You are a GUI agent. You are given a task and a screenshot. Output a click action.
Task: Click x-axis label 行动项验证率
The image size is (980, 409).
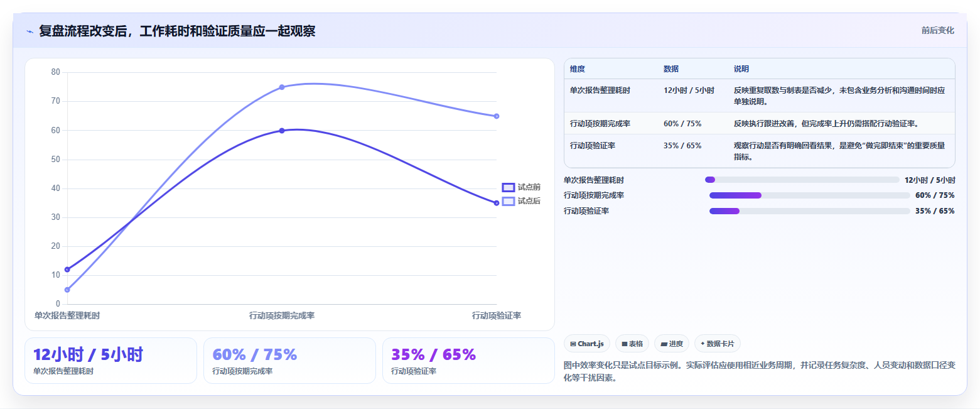(497, 315)
